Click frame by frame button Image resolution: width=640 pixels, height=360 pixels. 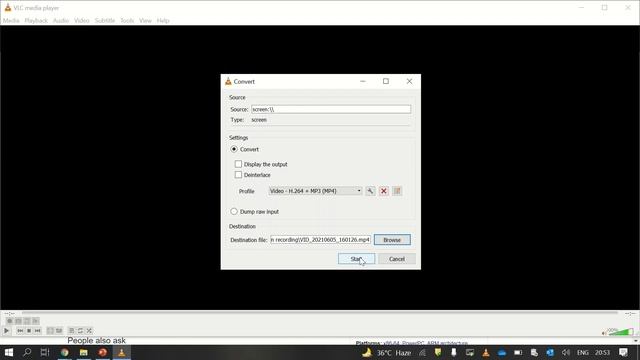(36, 321)
